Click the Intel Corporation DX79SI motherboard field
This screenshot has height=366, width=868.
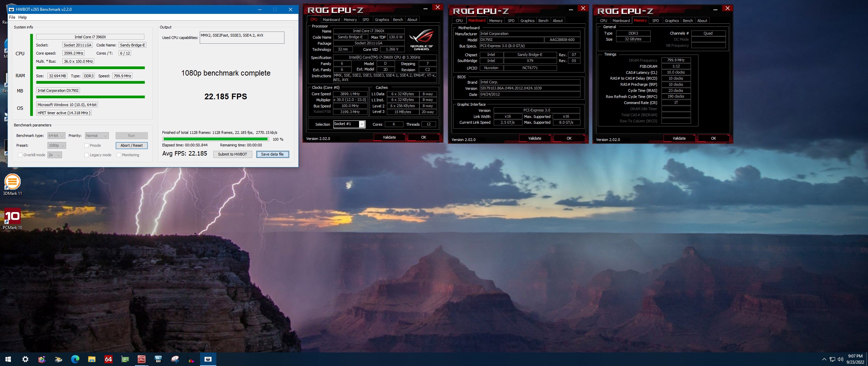tap(58, 90)
